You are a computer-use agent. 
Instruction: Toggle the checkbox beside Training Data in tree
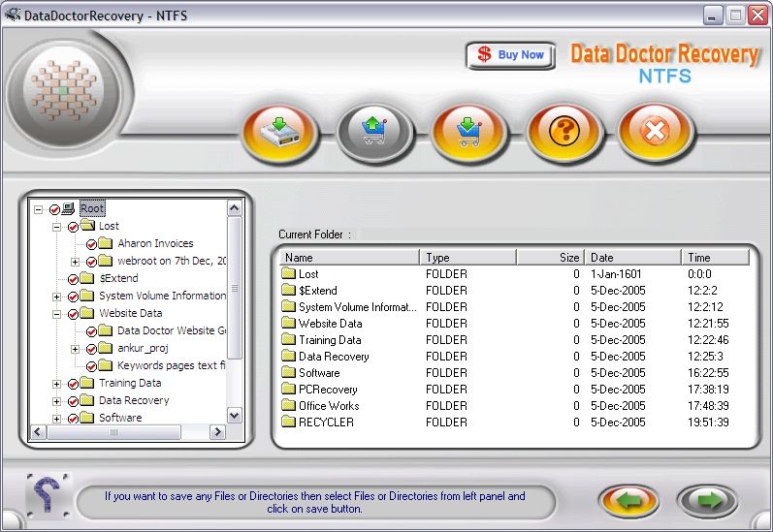point(74,384)
